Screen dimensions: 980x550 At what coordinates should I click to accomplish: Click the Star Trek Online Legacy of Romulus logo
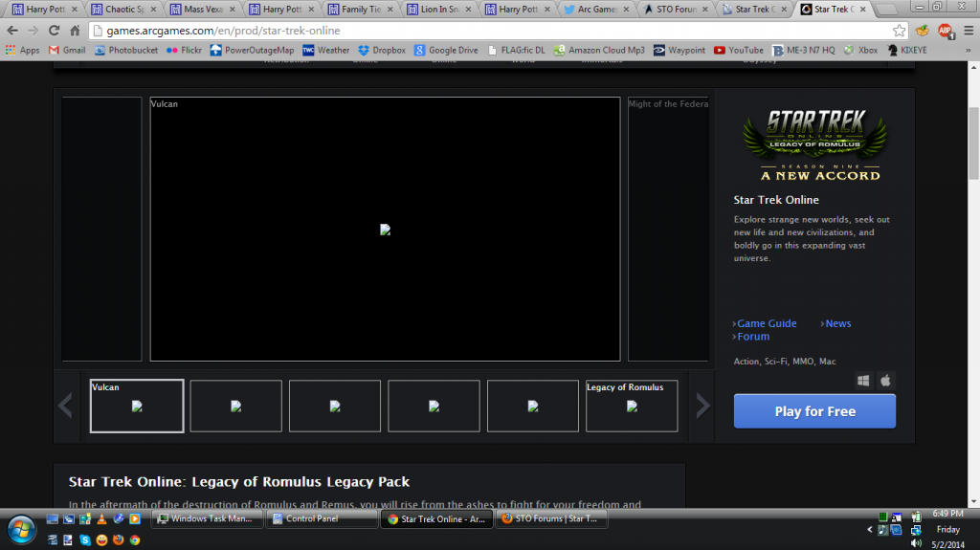(x=815, y=145)
